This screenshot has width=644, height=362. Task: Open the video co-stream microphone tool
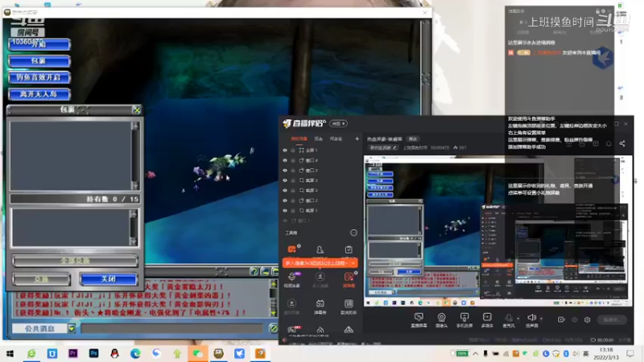coord(292,279)
